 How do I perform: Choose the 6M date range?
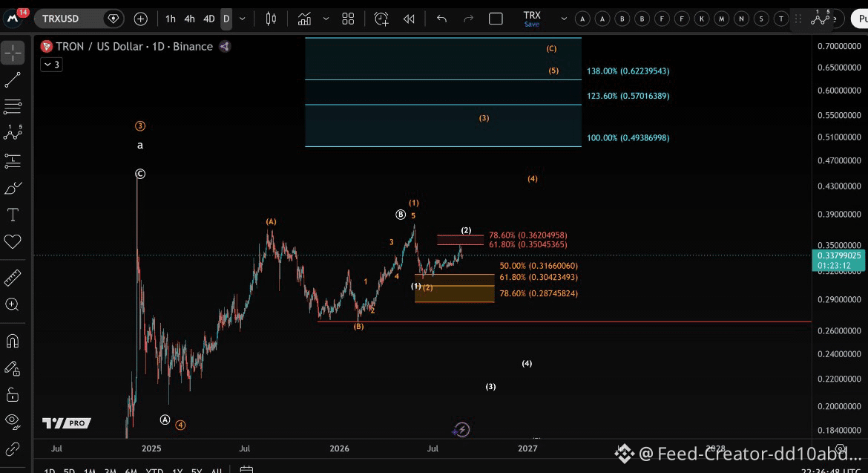tap(131, 471)
